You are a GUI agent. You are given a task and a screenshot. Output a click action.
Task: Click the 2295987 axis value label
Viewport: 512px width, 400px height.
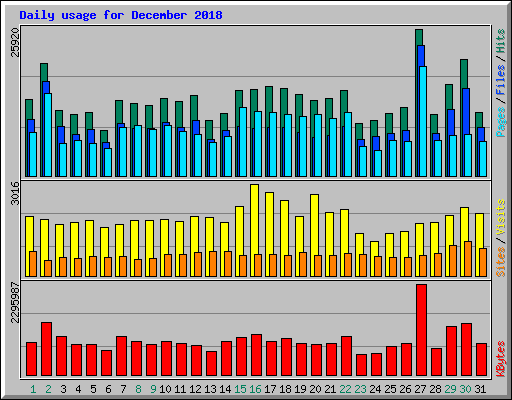click(x=15, y=303)
